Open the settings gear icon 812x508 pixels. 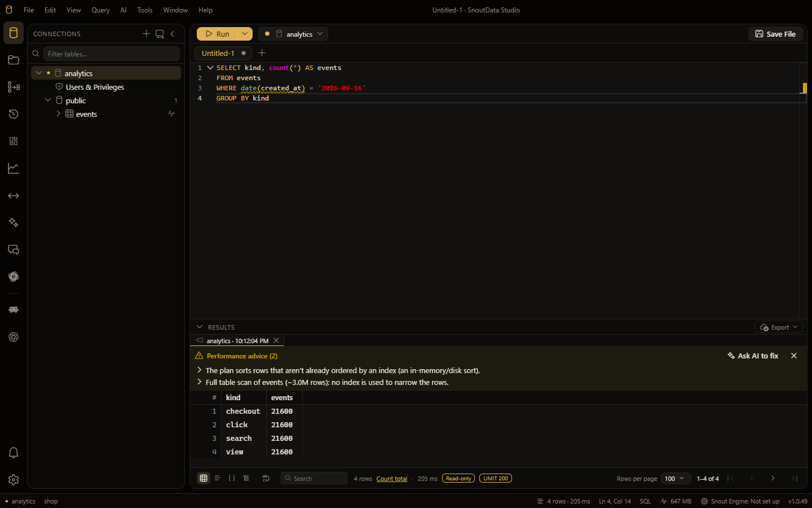[x=14, y=480]
